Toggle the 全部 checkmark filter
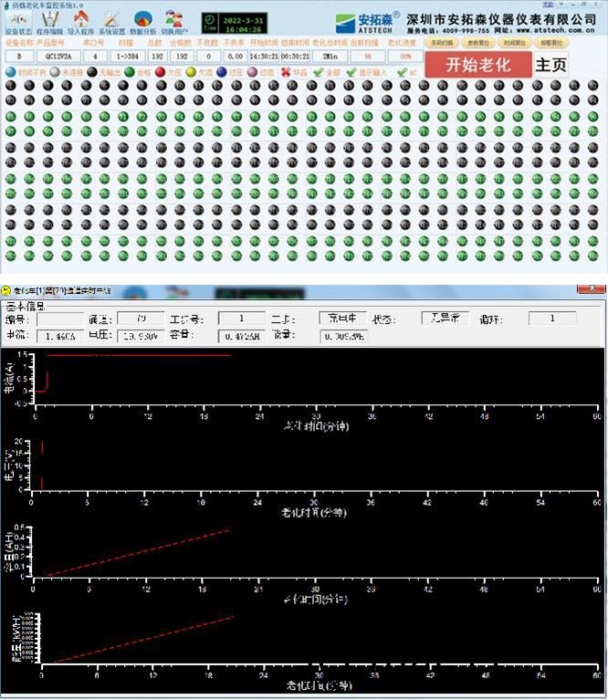 point(318,71)
